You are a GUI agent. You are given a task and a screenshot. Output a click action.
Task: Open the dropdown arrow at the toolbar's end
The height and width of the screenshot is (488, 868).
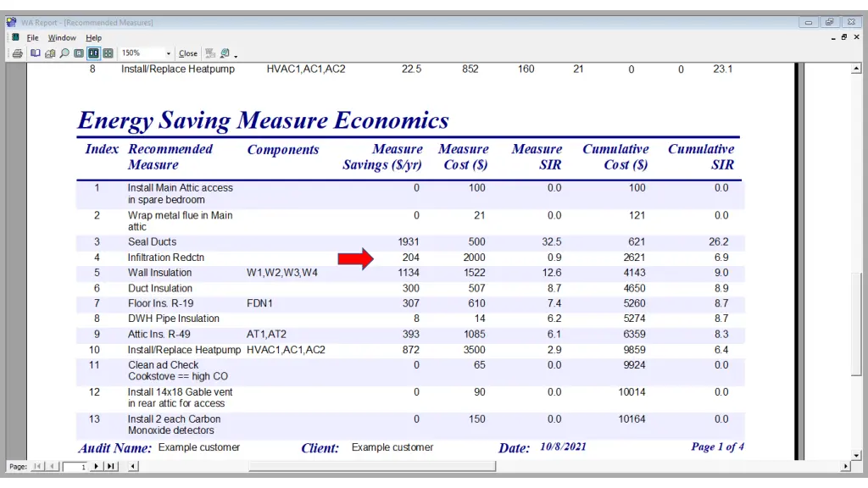click(236, 56)
